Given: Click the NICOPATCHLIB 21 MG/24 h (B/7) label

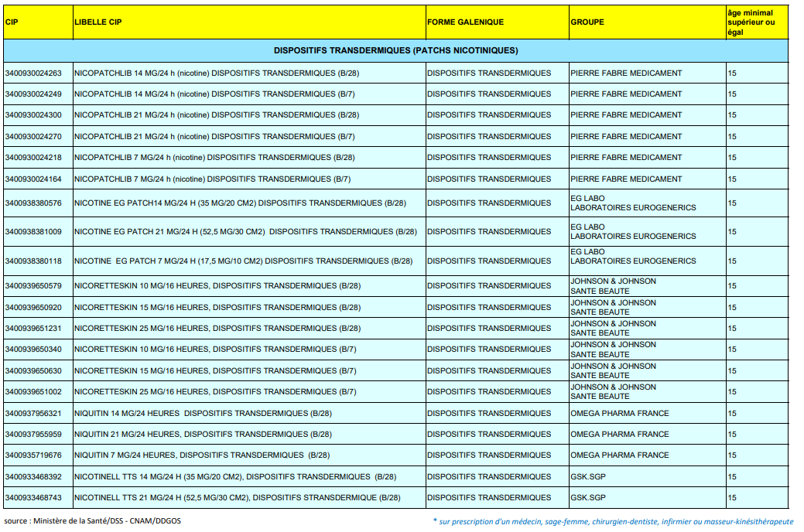Looking at the screenshot, I should tap(214, 137).
